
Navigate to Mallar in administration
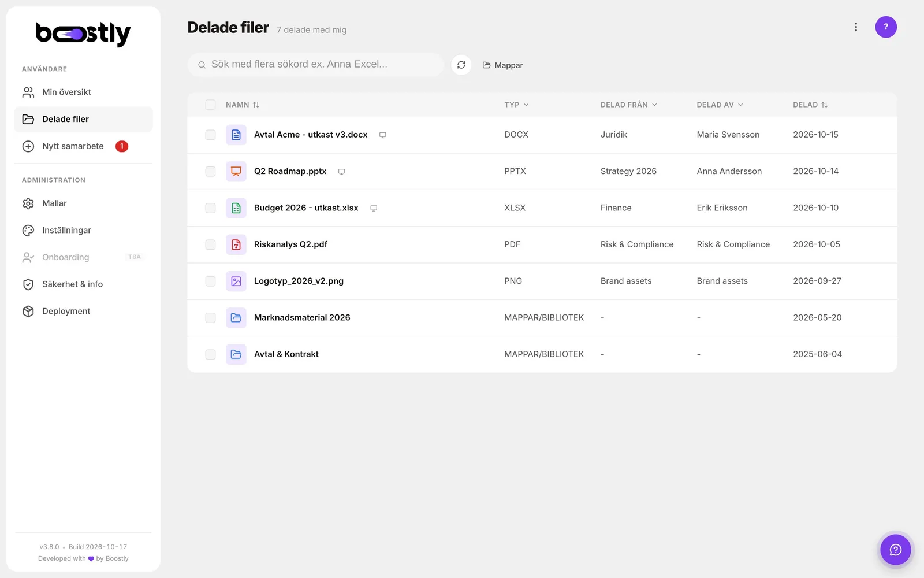coord(83,203)
